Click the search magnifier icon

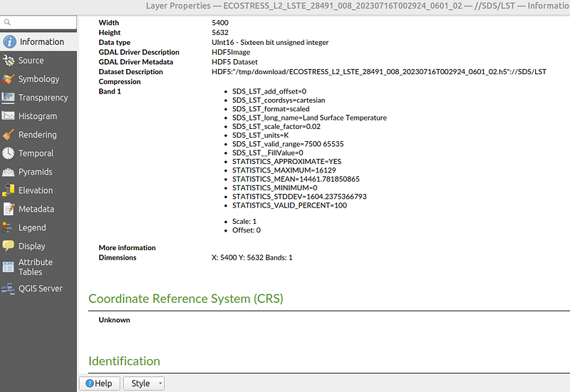7,22
